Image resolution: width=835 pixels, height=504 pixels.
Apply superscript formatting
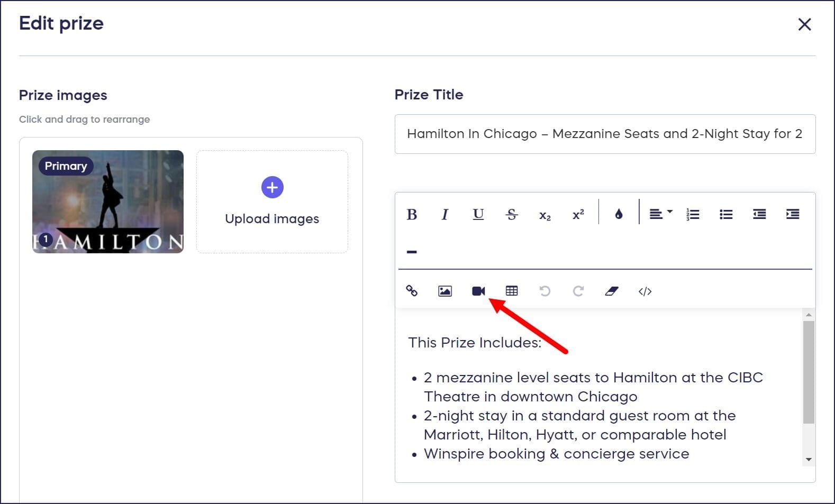point(578,214)
